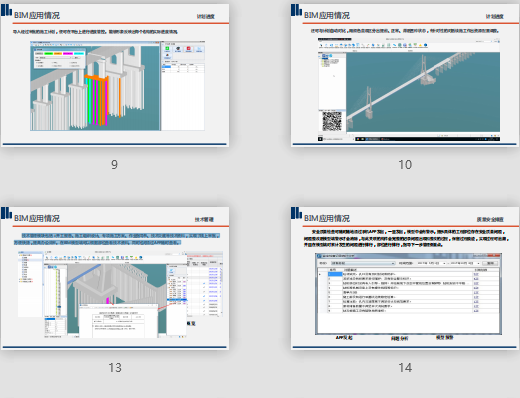Viewport: 520px width, 398px height.
Task: Select the slide 14 thumbnail with table
Action: (x=405, y=278)
